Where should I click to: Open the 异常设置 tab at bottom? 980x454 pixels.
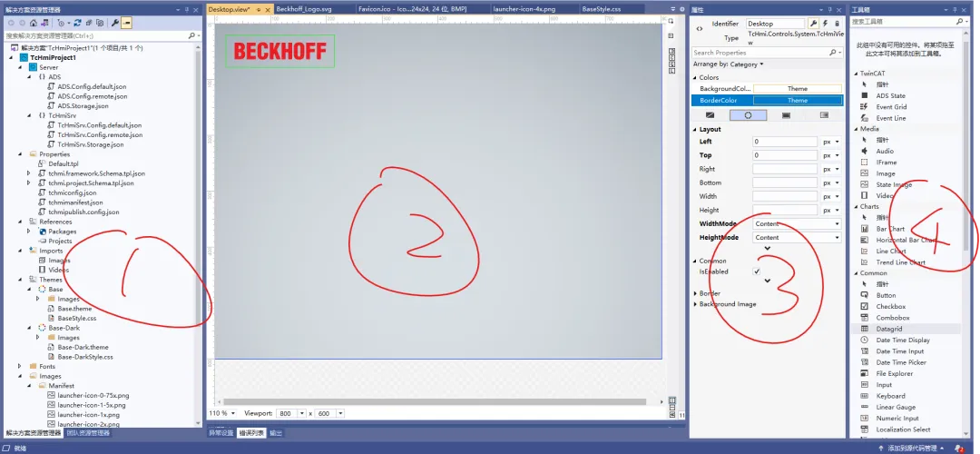pyautogui.click(x=220, y=433)
